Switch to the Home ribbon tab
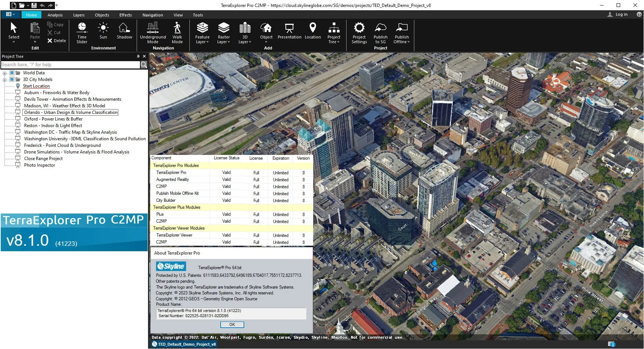 click(x=32, y=15)
